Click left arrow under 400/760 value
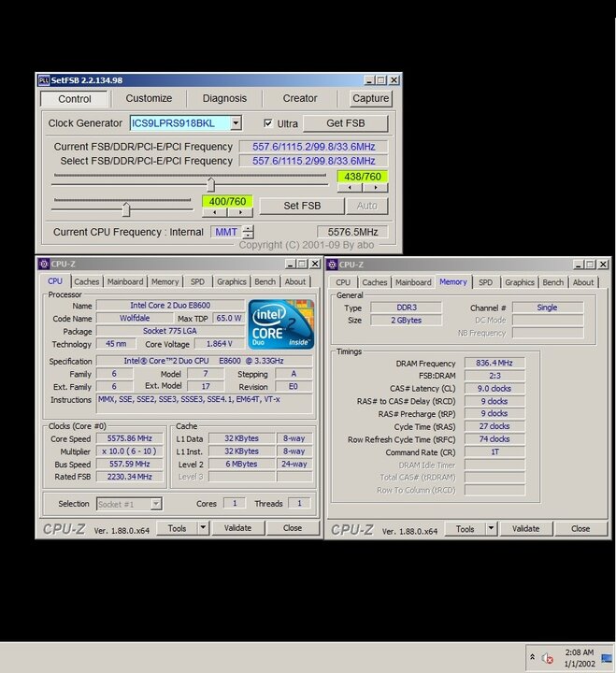Image resolution: width=616 pixels, height=673 pixels. [215, 212]
